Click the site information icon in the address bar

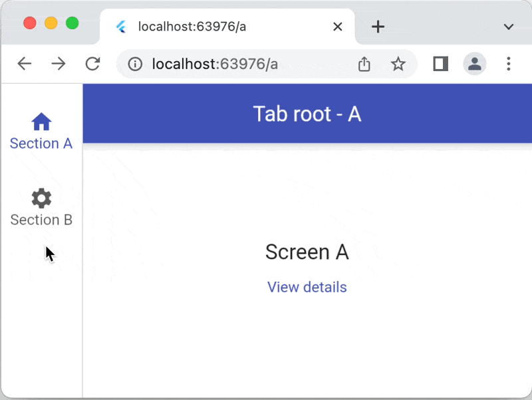(x=134, y=63)
